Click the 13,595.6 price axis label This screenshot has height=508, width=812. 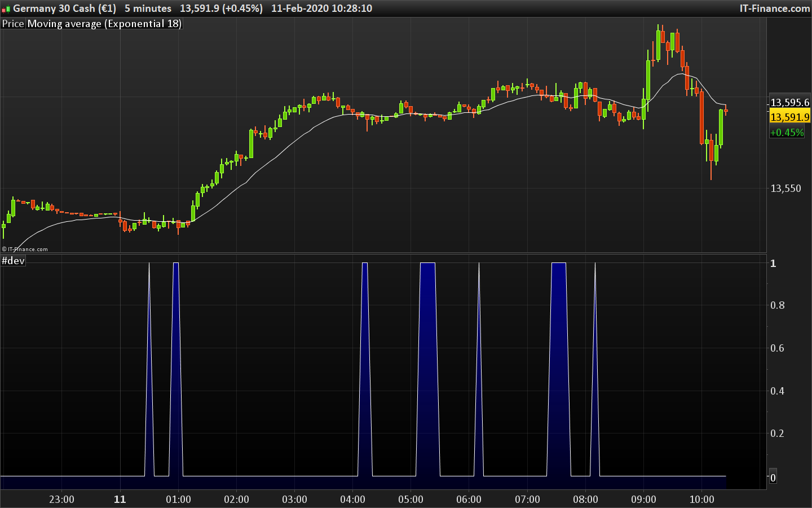(x=789, y=103)
